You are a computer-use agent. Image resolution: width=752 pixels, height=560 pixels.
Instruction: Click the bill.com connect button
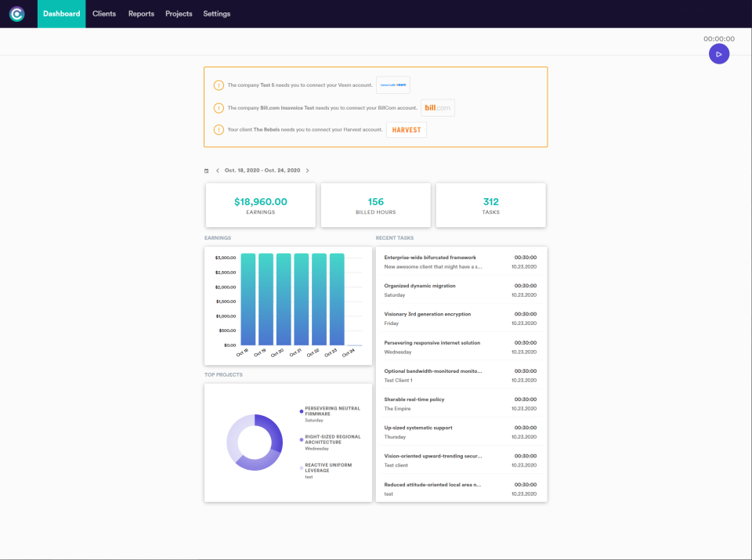437,107
